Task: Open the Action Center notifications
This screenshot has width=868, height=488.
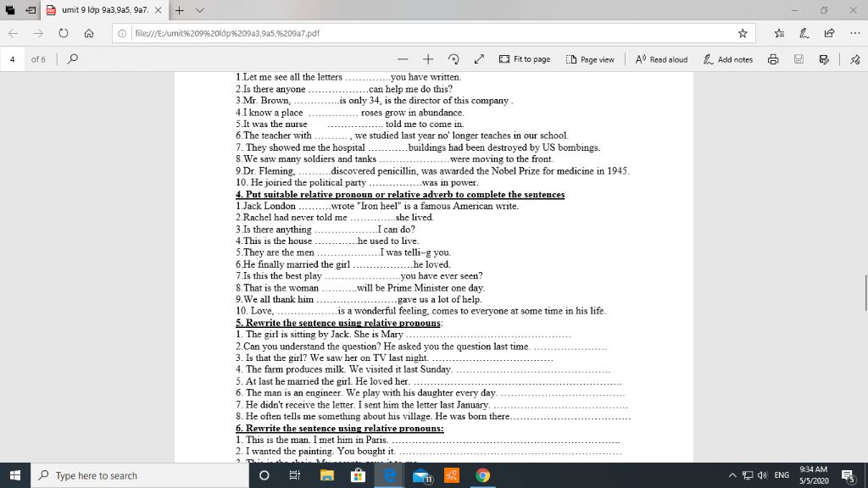Action: [x=848, y=475]
